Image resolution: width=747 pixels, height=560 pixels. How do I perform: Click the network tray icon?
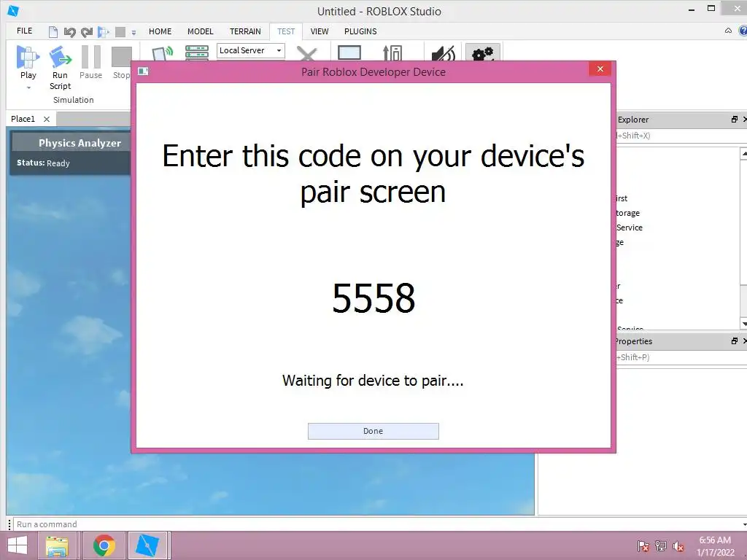[661, 546]
